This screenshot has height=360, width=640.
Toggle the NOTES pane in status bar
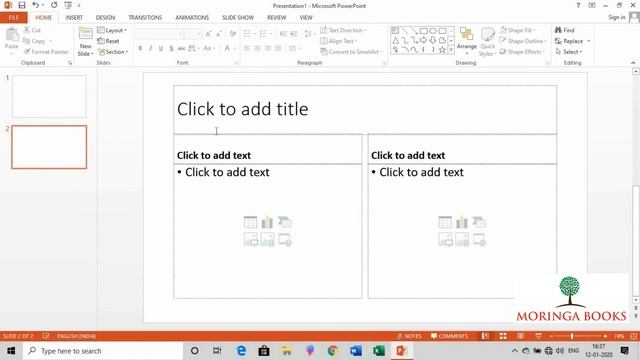tap(409, 336)
